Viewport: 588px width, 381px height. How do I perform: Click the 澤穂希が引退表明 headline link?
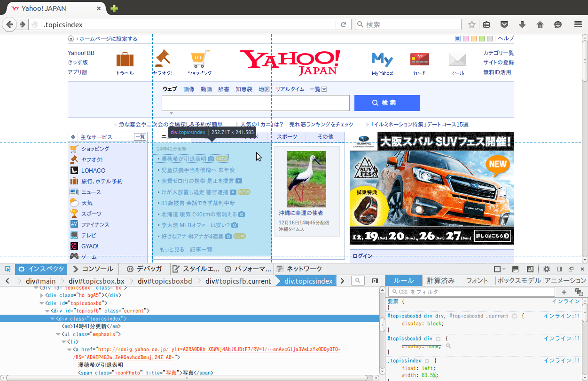tap(184, 159)
